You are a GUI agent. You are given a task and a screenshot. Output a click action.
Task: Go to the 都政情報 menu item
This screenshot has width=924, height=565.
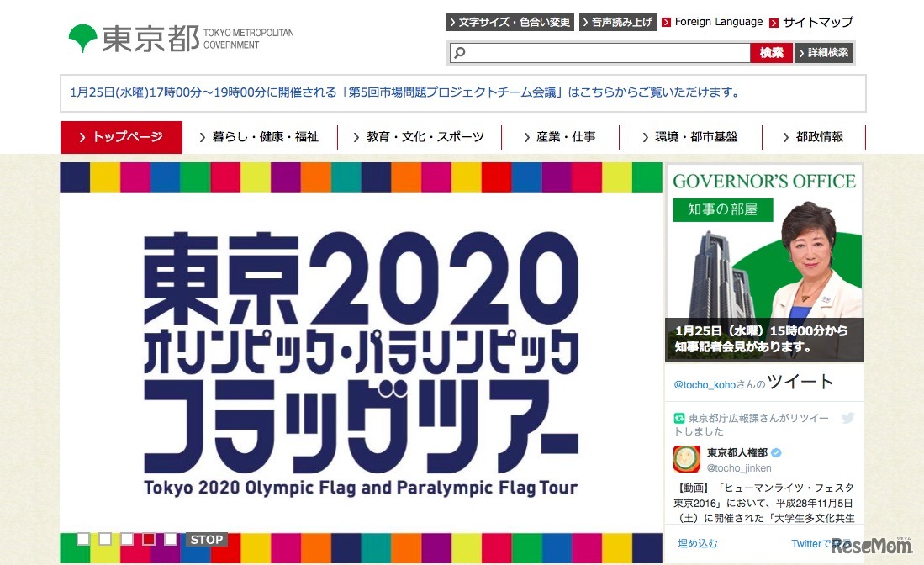[x=814, y=137]
